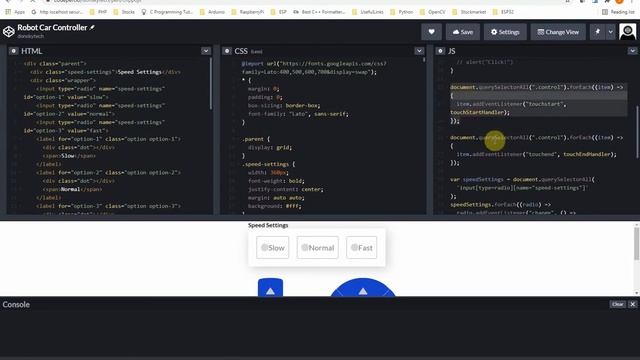The height and width of the screenshot is (360, 640).
Task: Edit pen title via pencil icon
Action: (x=92, y=27)
